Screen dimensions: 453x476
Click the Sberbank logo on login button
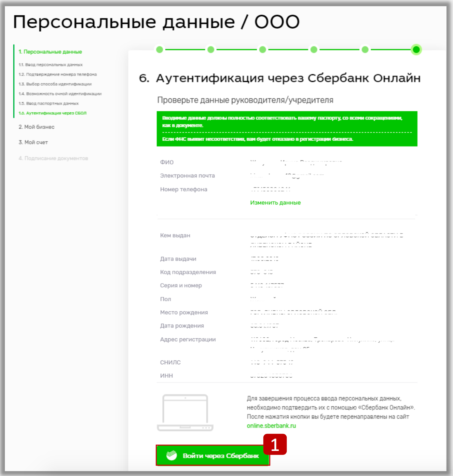[x=172, y=455]
